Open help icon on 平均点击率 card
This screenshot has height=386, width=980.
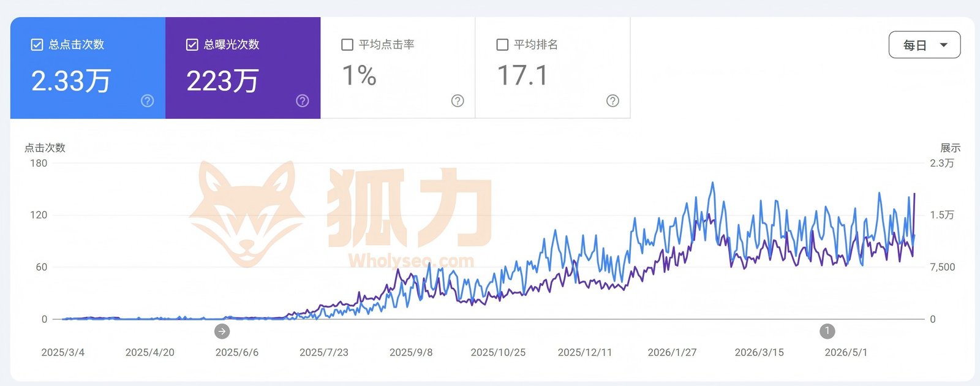coord(458,101)
